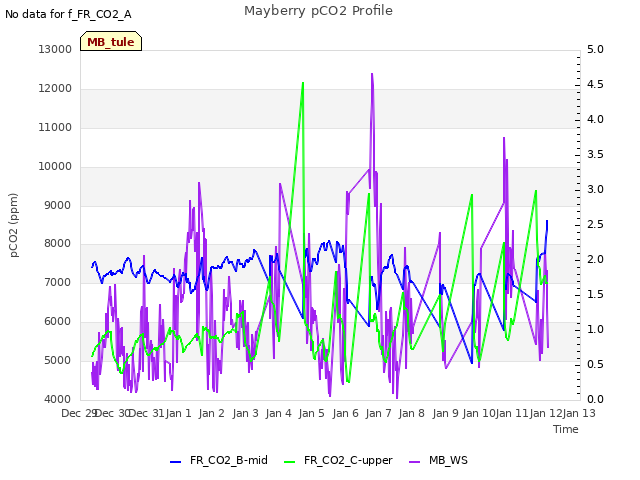Click the Jan 6 date tick label
Screen dimensions: 640x480
click(x=346, y=414)
